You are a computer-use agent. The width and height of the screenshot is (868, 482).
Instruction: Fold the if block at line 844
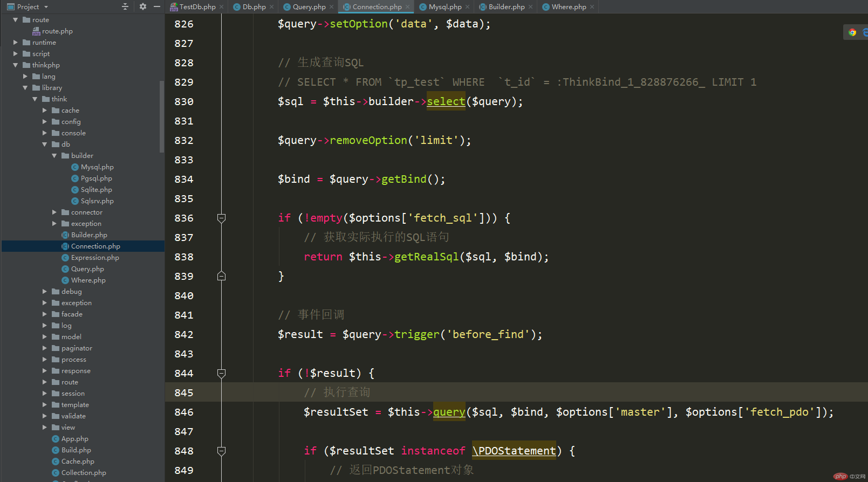[x=221, y=373]
